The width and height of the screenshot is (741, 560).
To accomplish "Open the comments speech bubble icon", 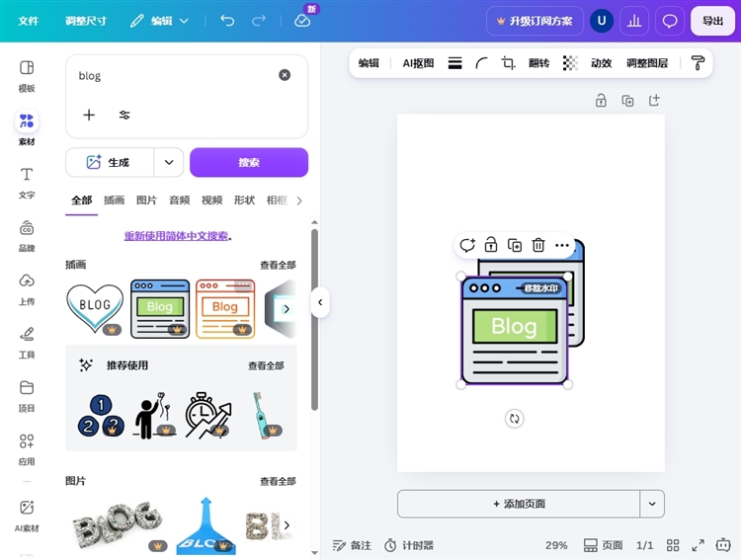I will point(670,21).
